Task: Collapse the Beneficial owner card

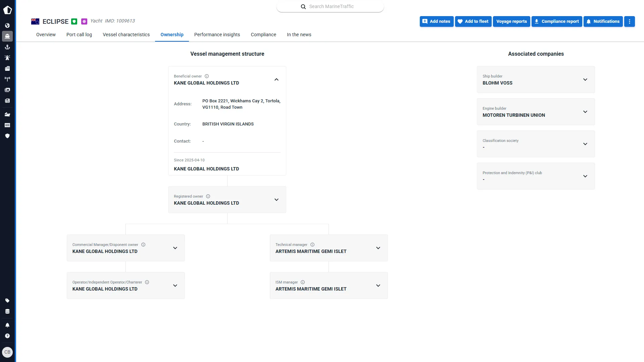Action: [x=277, y=80]
